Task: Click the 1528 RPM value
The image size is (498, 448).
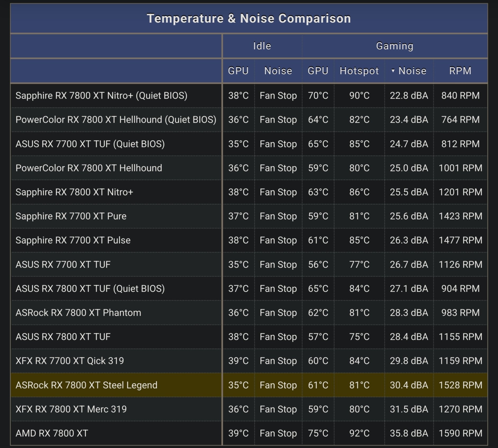Action: (460, 385)
